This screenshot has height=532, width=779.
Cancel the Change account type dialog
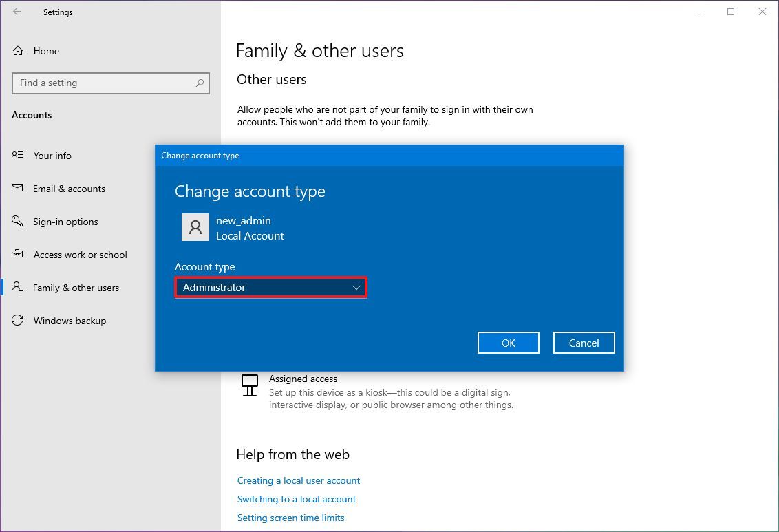coord(584,343)
